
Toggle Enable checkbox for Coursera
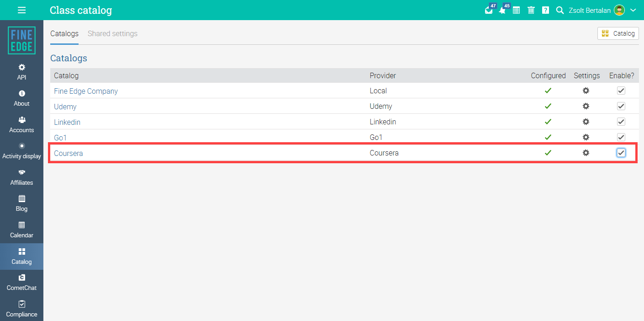(621, 153)
